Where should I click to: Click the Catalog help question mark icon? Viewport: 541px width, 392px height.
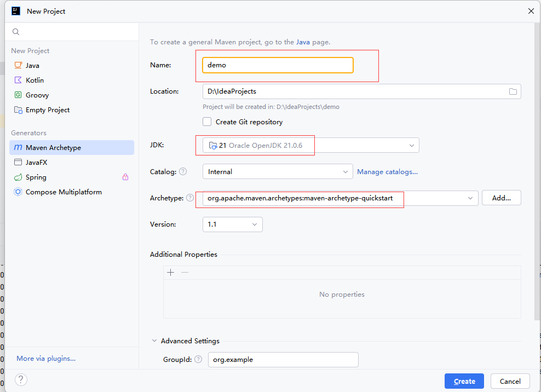pos(183,171)
